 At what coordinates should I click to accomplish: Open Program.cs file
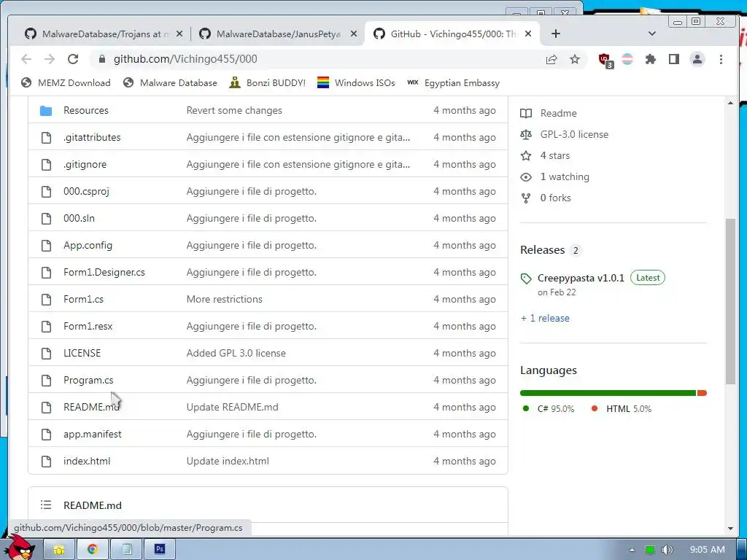coord(88,381)
